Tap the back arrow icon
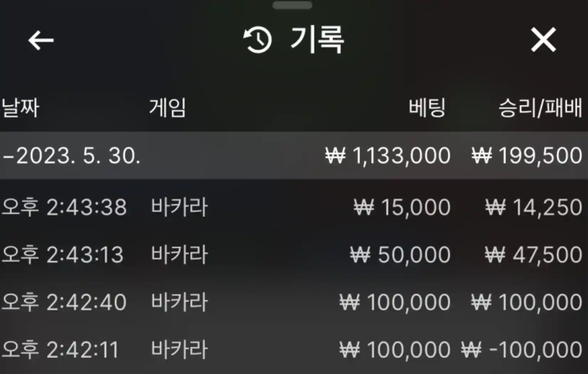This screenshot has width=588, height=374. (x=41, y=40)
